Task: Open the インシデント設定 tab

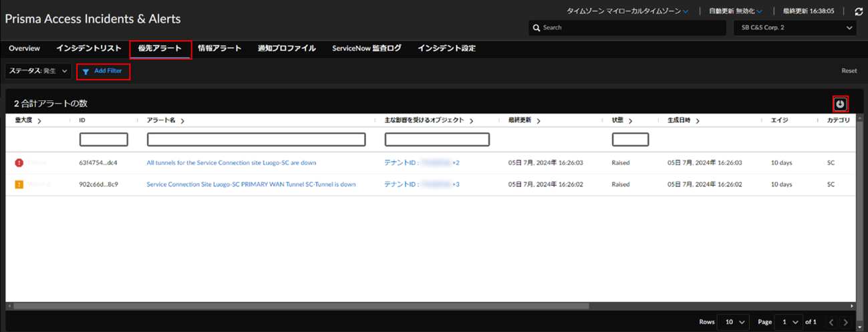Action: [446, 49]
